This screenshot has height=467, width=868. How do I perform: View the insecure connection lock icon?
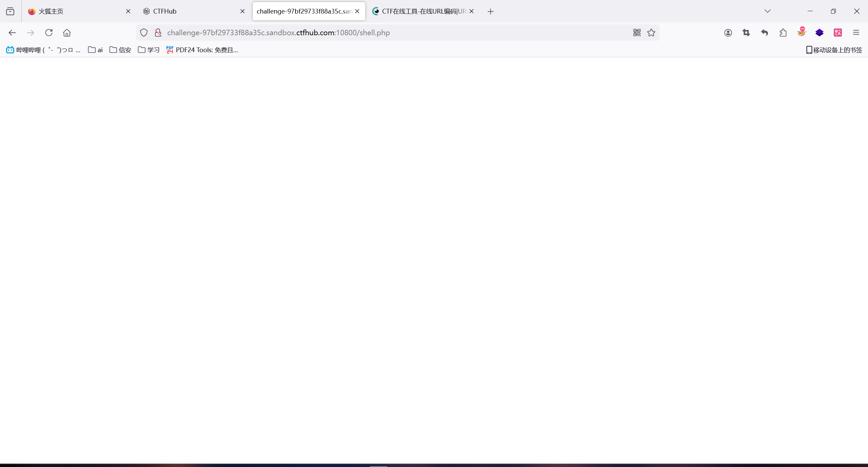[158, 33]
